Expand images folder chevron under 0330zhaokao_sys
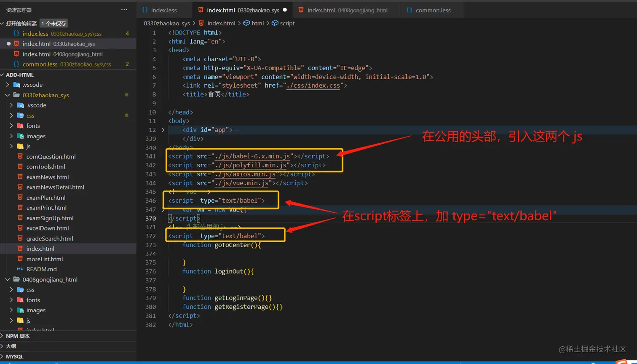 (11, 136)
